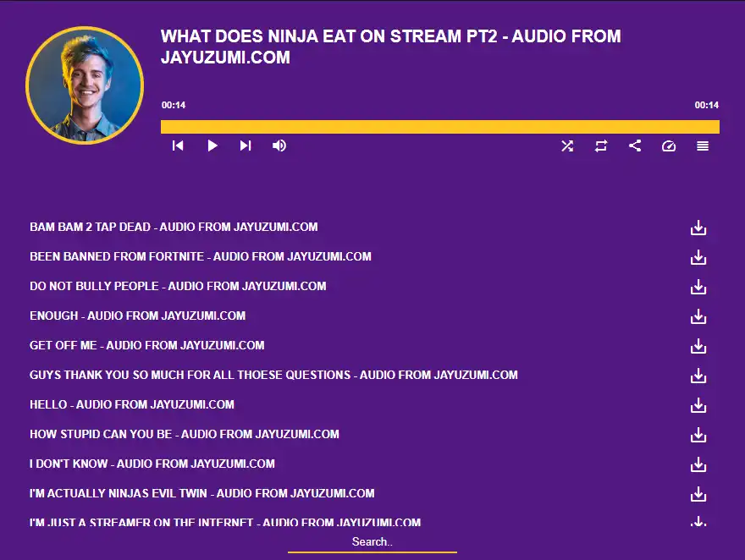The image size is (745, 560).
Task: Click the circular artist thumbnail
Action: pos(85,85)
